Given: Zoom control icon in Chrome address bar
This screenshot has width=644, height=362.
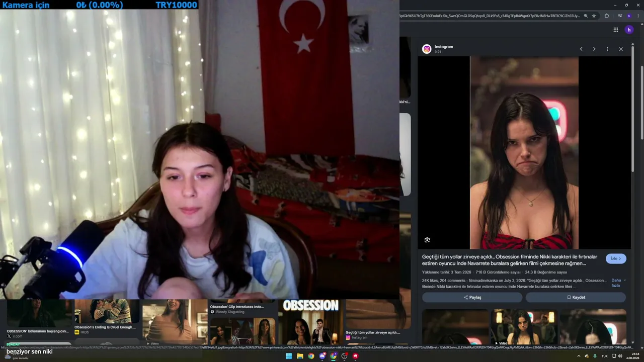Looking at the screenshot, I should [x=586, y=16].
